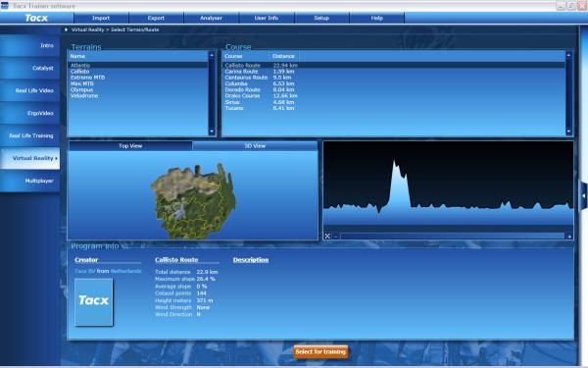Click the profile zoom-out minus icon
The width and height of the screenshot is (588, 368).
click(x=335, y=237)
